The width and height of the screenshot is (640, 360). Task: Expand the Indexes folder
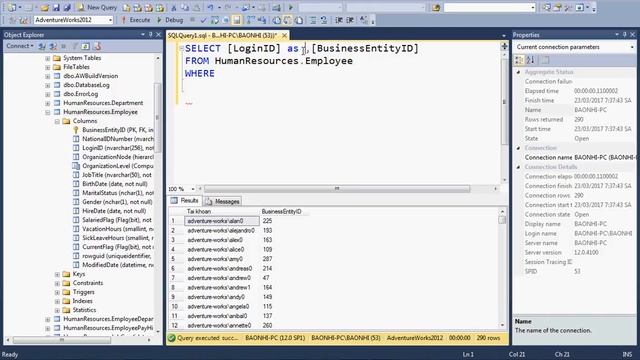(x=57, y=301)
